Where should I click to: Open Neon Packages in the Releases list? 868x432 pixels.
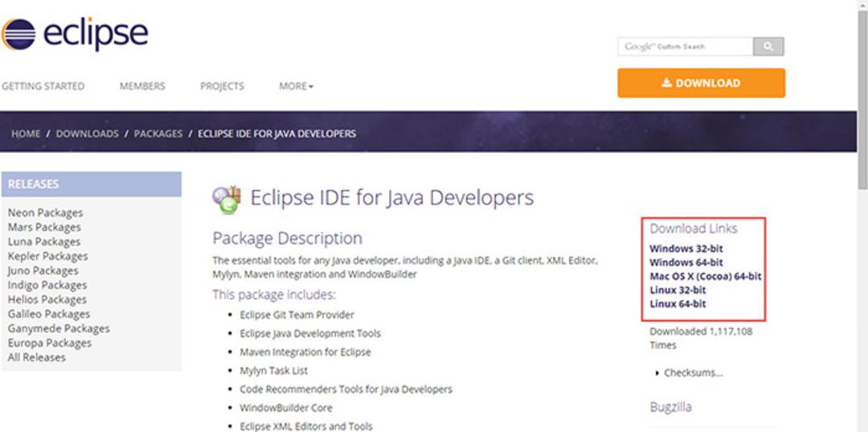click(45, 212)
